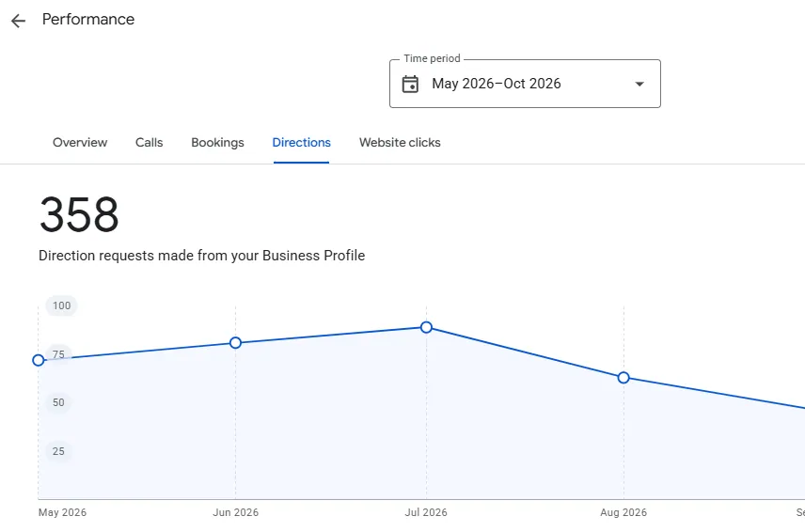This screenshot has width=805, height=532.
Task: Select the May 2026 data point
Action: coord(38,360)
